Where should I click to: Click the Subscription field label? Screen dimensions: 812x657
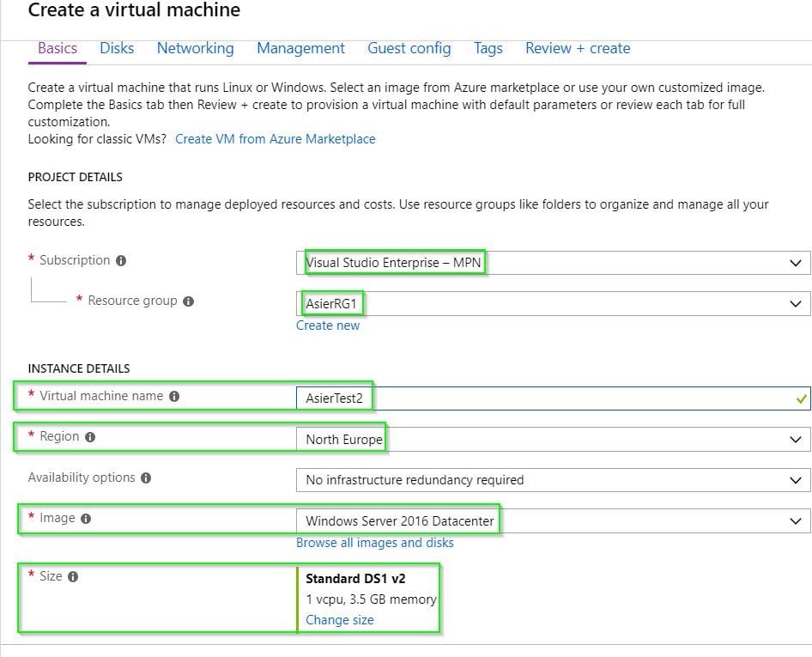(x=75, y=260)
